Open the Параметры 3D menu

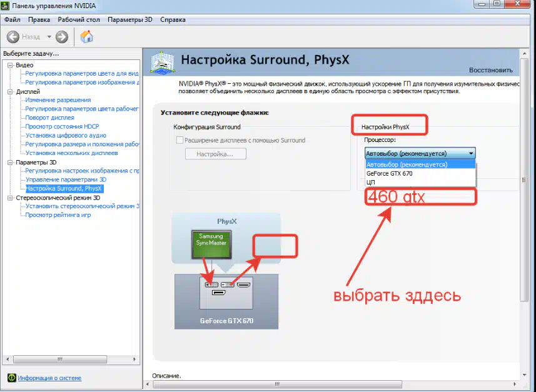(130, 19)
